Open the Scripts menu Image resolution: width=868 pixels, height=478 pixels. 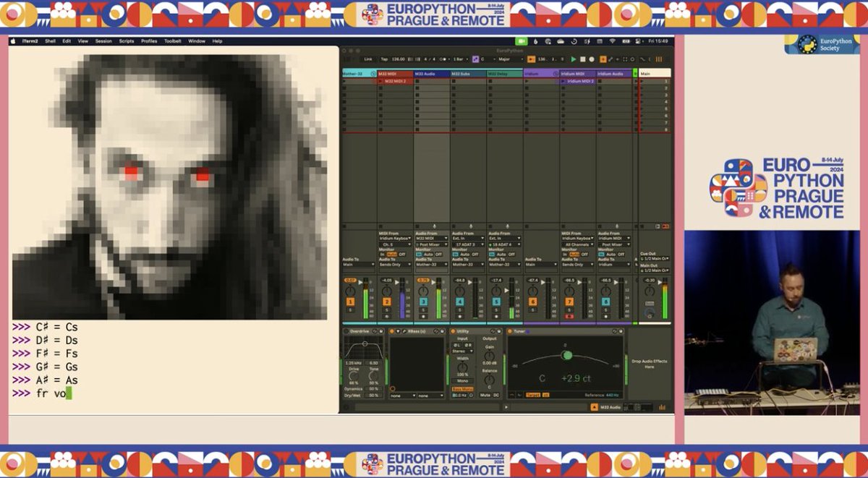pos(127,41)
